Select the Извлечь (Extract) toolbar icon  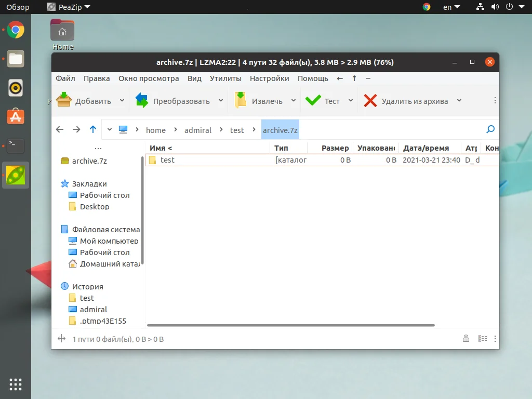(x=241, y=100)
